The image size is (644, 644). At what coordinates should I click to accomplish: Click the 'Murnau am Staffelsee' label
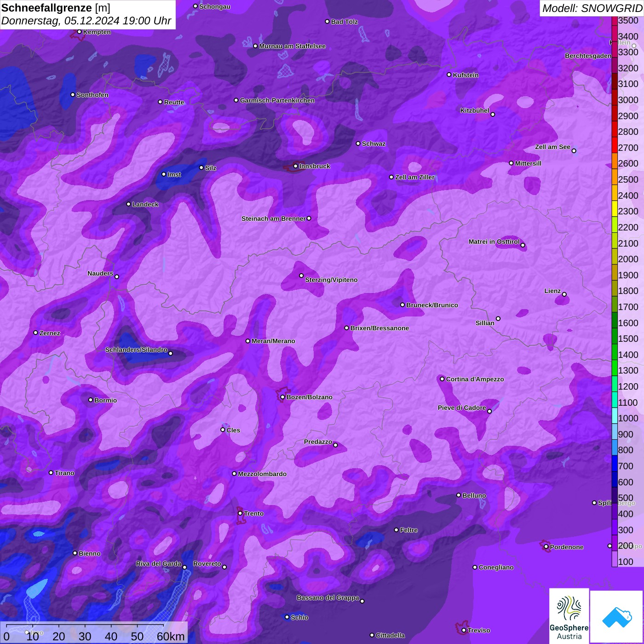click(x=293, y=46)
